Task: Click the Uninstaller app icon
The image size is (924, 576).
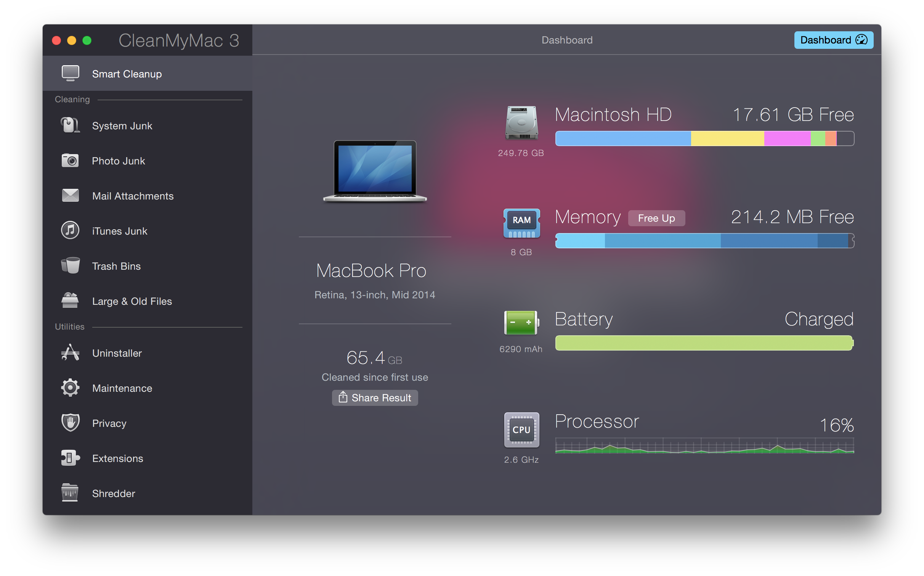Action: tap(70, 352)
